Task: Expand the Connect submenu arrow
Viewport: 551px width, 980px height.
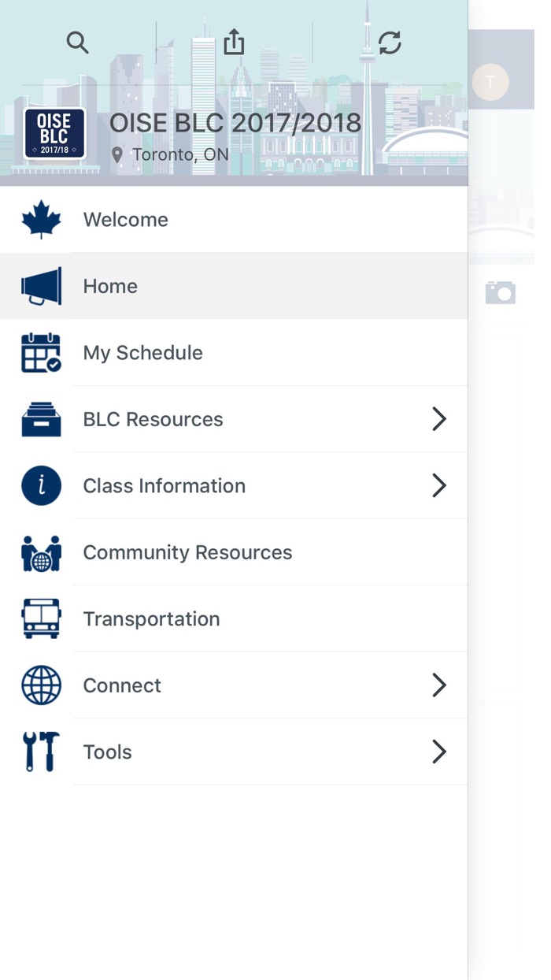Action: (x=439, y=685)
